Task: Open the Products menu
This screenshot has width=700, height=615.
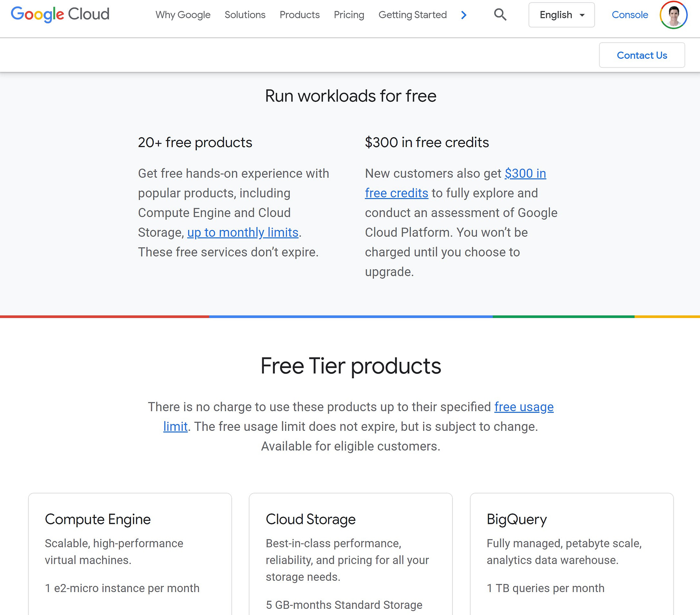Action: click(300, 15)
